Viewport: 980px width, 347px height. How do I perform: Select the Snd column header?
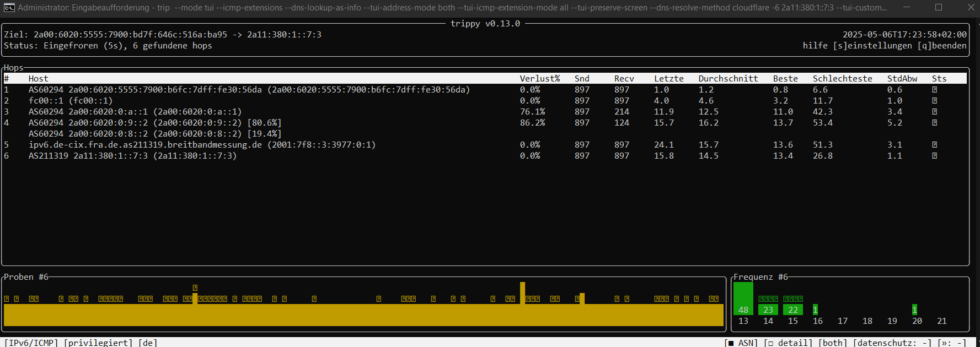[x=582, y=79]
